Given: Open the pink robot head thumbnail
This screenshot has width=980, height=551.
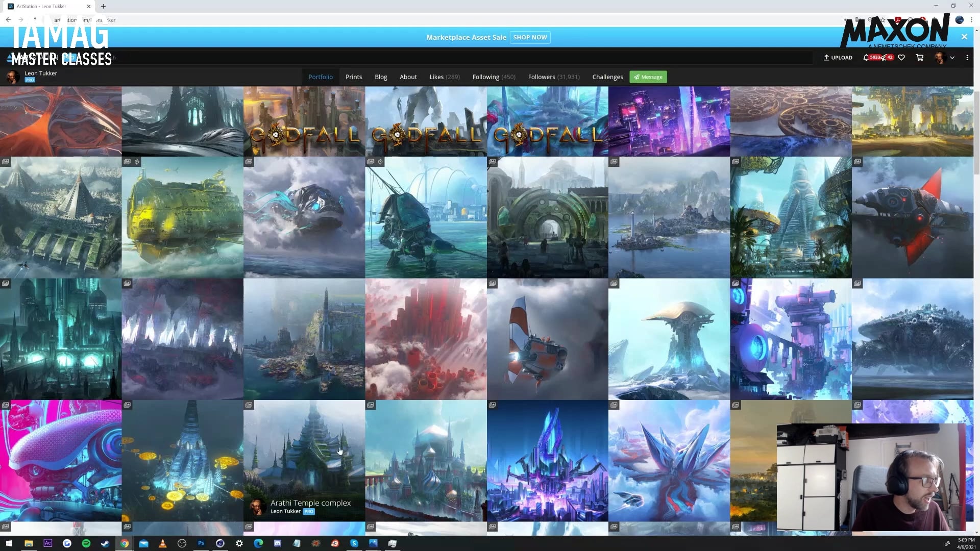Looking at the screenshot, I should pos(61,461).
